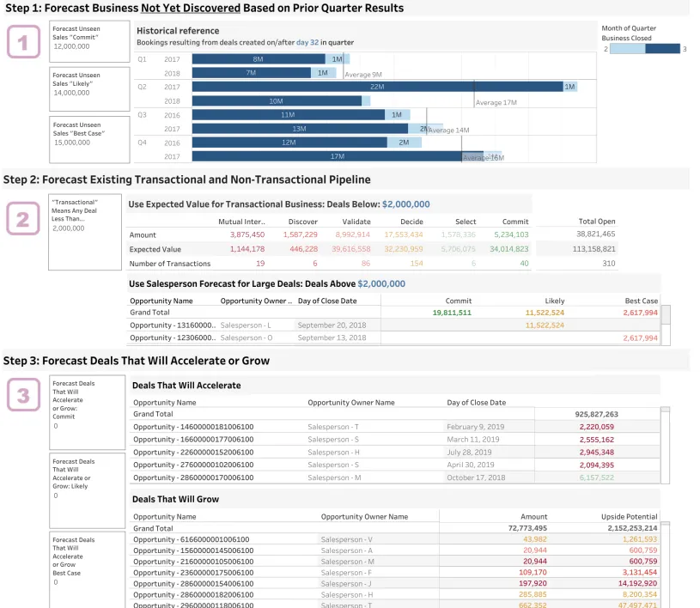Select the Q1 2018 7M bar
Screen dimensions: 700x608
(x=252, y=73)
